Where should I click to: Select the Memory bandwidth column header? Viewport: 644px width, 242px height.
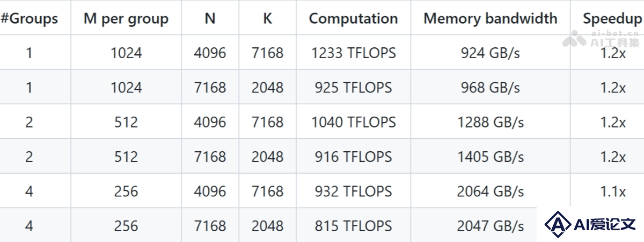(x=491, y=18)
